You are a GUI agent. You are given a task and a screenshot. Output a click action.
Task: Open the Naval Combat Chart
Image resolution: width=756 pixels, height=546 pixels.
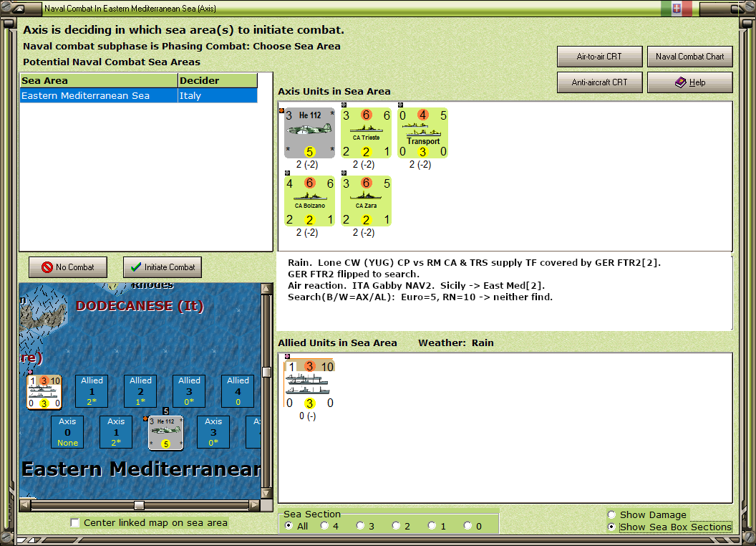click(689, 57)
